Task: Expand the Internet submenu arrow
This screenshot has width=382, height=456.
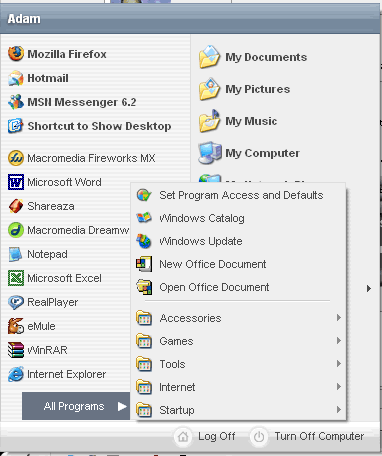Action: 339,387
